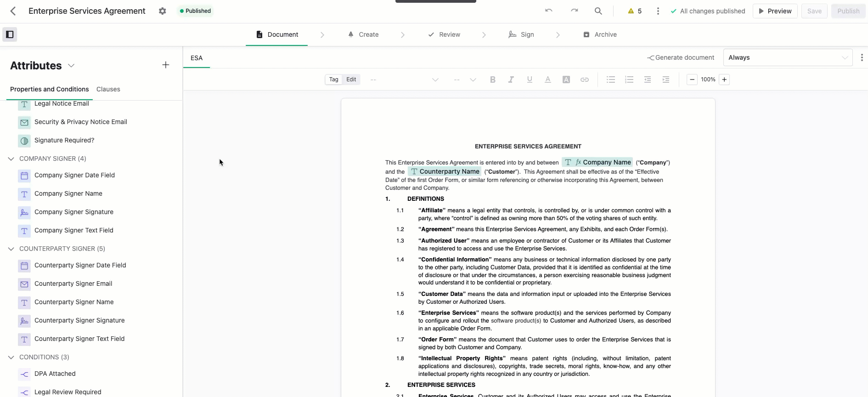
Task: Switch to Tag mode in toolbar
Action: click(x=333, y=79)
